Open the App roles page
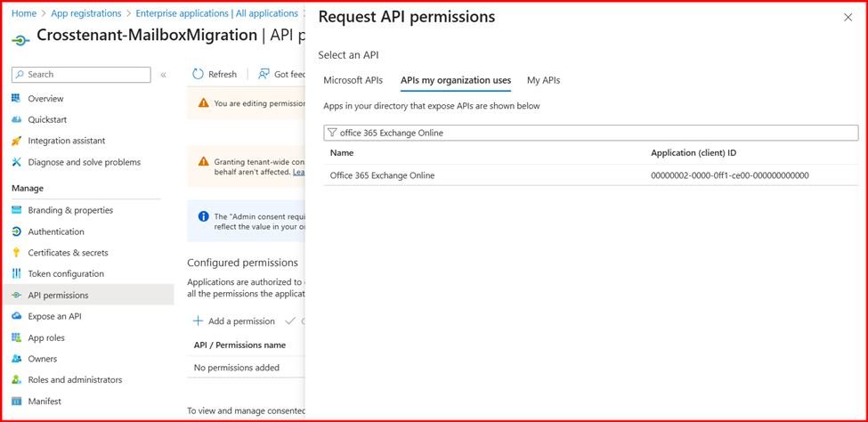Image resolution: width=868 pixels, height=422 pixels. 46,337
